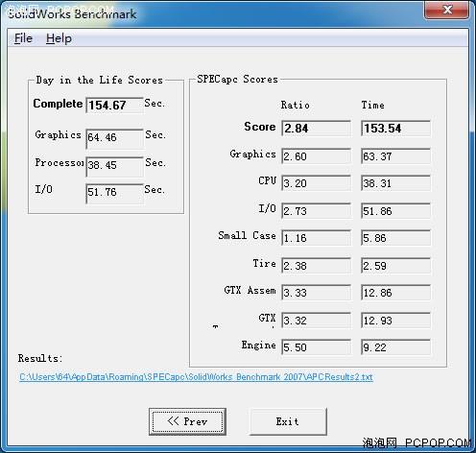Click the bold Score label
This screenshot has width=476, height=453.
pos(260,127)
